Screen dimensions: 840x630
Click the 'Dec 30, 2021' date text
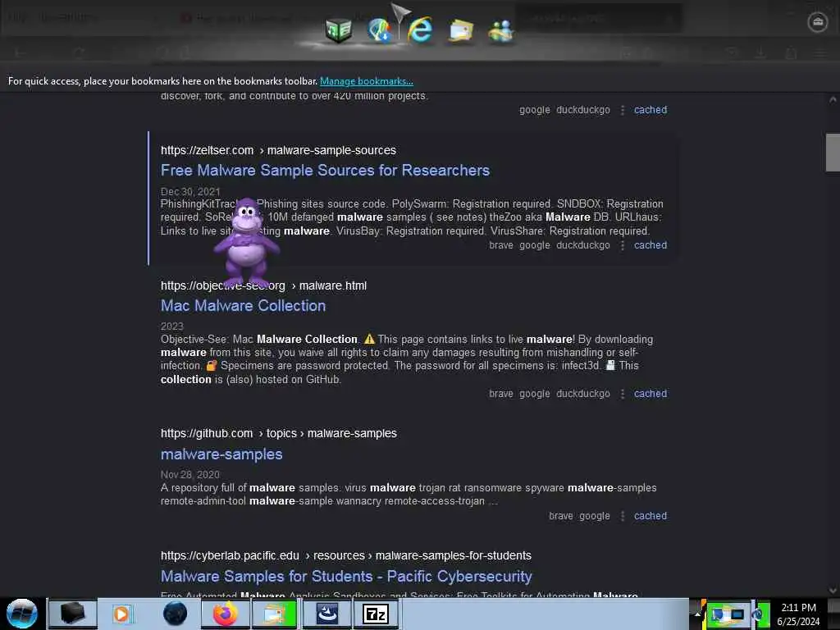pyautogui.click(x=190, y=192)
